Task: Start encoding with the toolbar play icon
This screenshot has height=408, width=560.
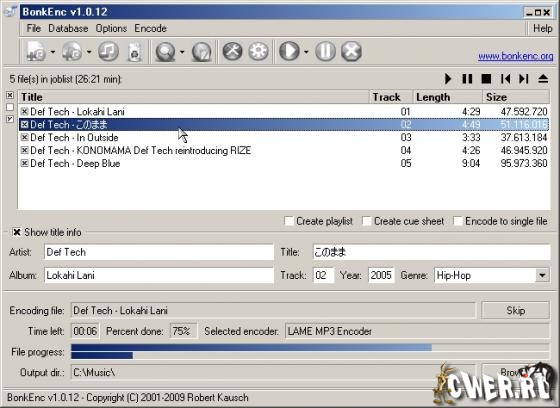Action: [x=289, y=51]
